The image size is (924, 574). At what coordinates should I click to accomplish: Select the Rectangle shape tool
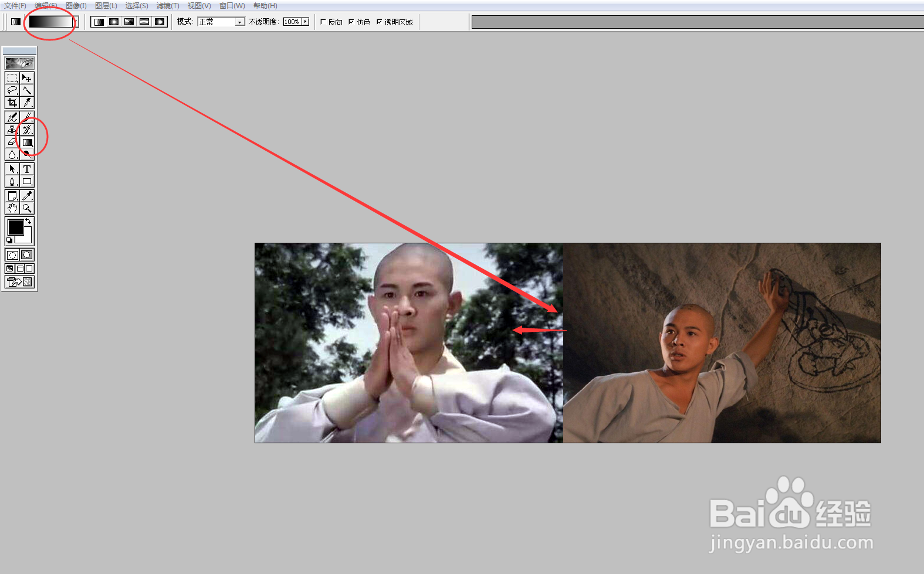pyautogui.click(x=27, y=181)
